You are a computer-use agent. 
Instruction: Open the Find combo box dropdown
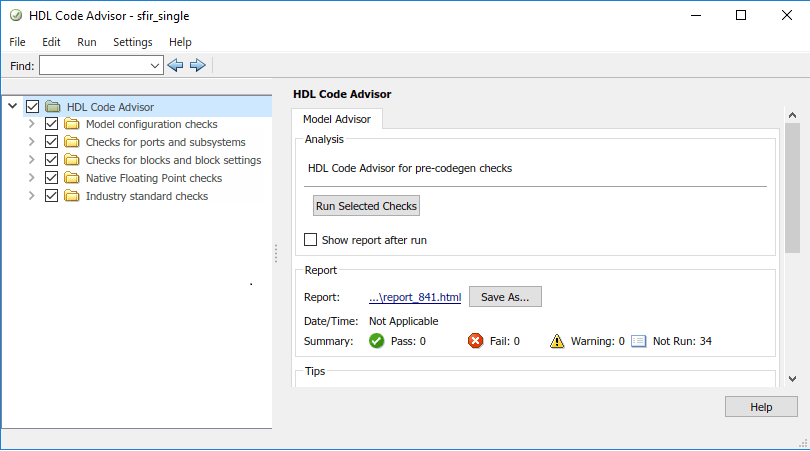click(x=155, y=65)
